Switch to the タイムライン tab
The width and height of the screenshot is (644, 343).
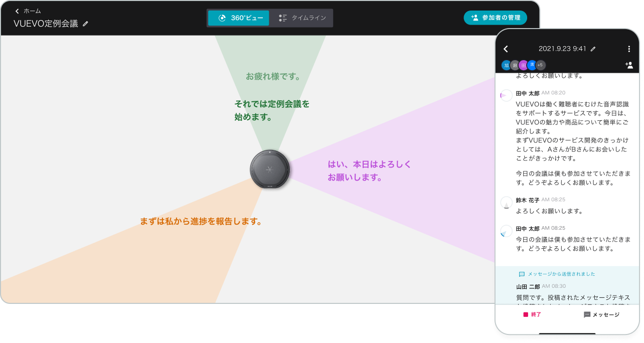pos(302,18)
